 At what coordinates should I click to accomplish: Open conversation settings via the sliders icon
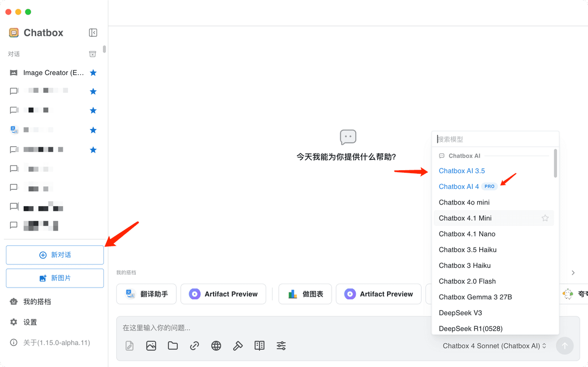point(281,345)
